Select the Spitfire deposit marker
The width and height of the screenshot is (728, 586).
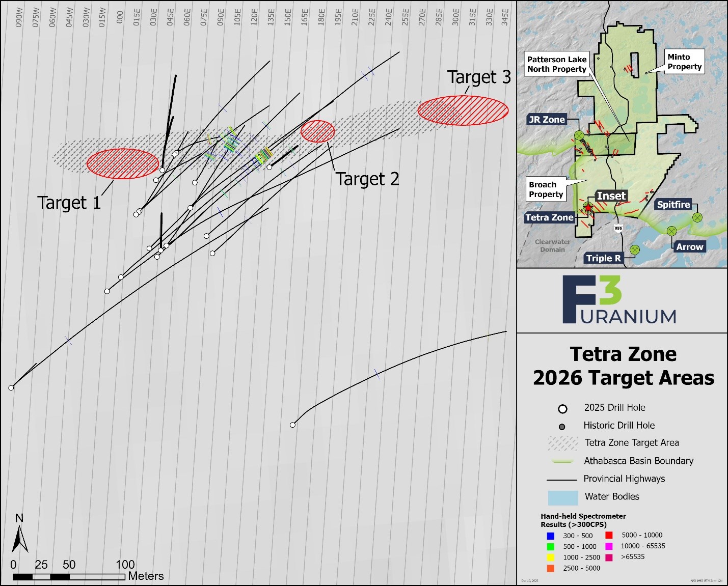pyautogui.click(x=697, y=217)
